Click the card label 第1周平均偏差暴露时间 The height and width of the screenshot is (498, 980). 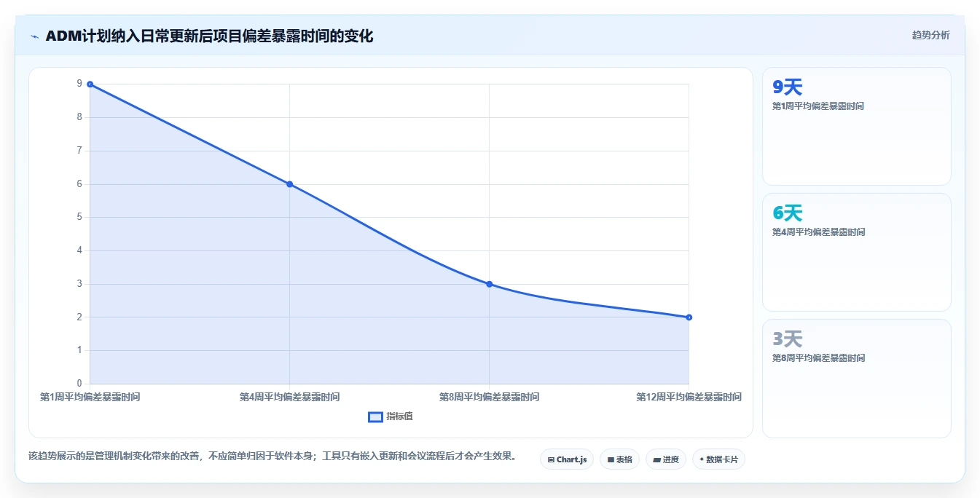818,106
